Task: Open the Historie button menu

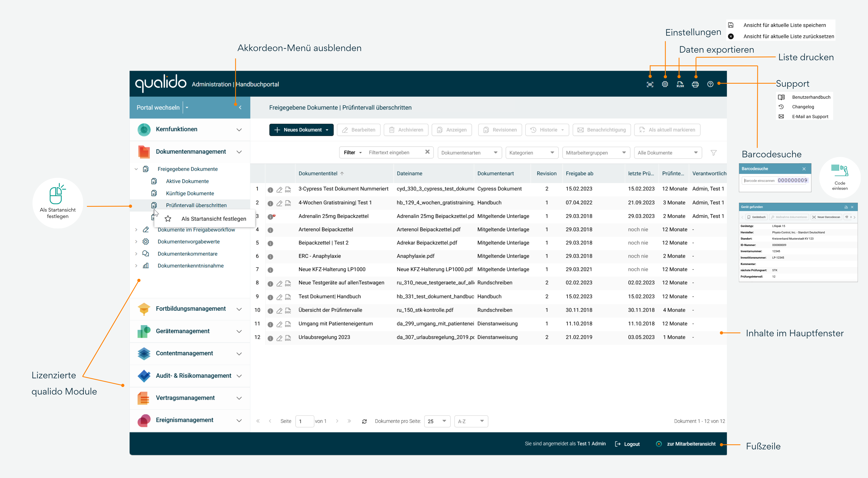Action: 547,130
